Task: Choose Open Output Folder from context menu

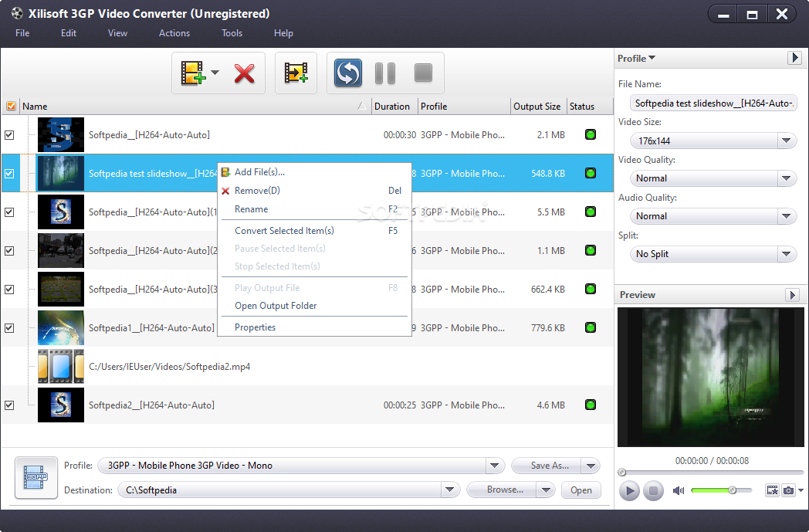Action: [x=314, y=306]
